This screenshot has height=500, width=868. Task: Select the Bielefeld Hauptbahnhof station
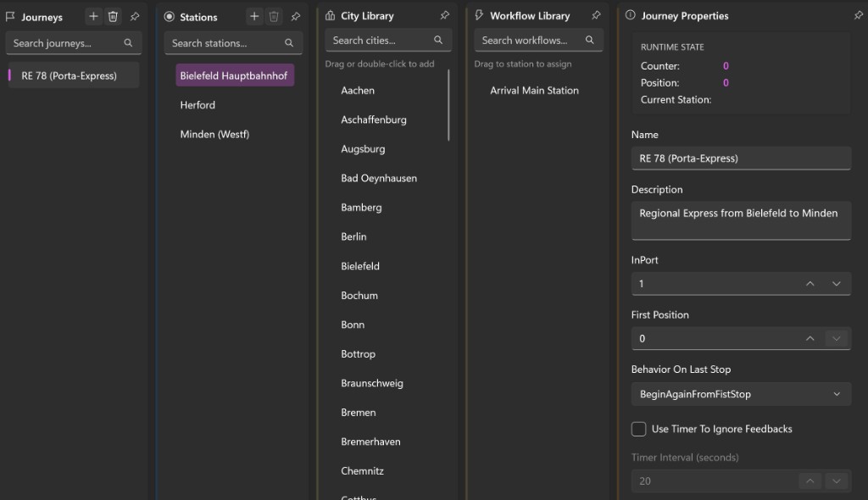(235, 76)
